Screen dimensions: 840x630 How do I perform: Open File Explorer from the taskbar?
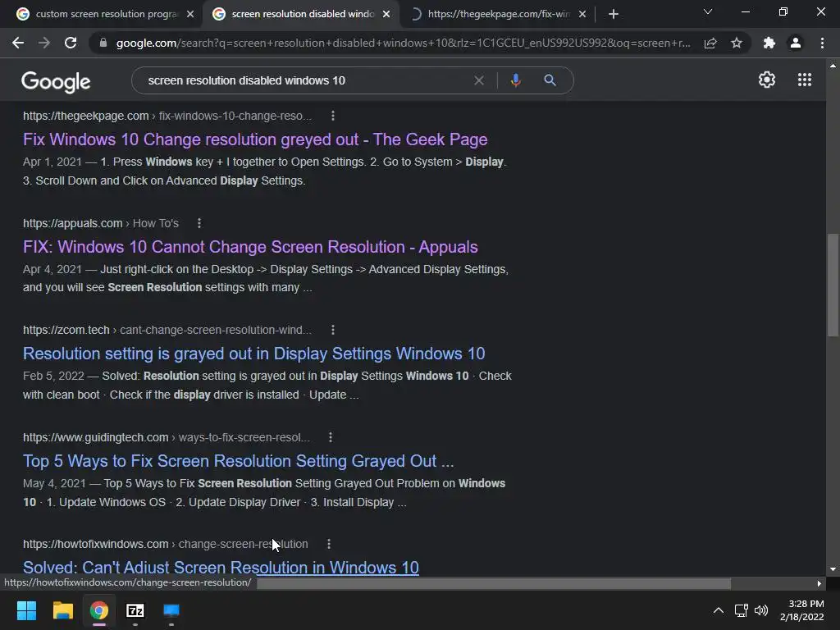pyautogui.click(x=62, y=610)
